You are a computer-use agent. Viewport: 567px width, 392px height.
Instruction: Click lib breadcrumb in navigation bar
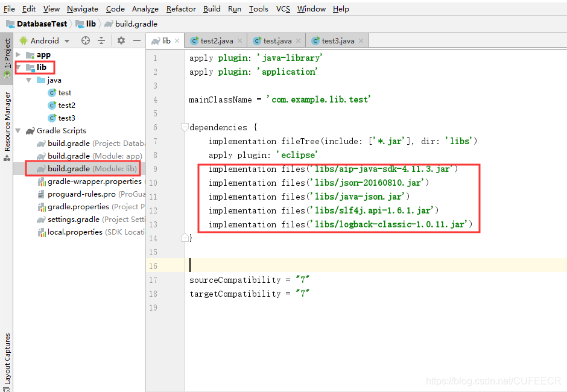coord(86,24)
